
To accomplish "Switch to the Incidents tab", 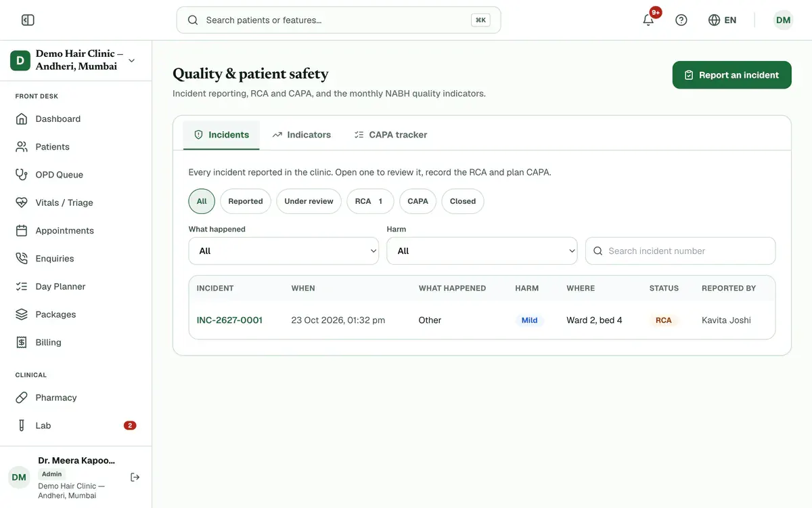I will [221, 135].
